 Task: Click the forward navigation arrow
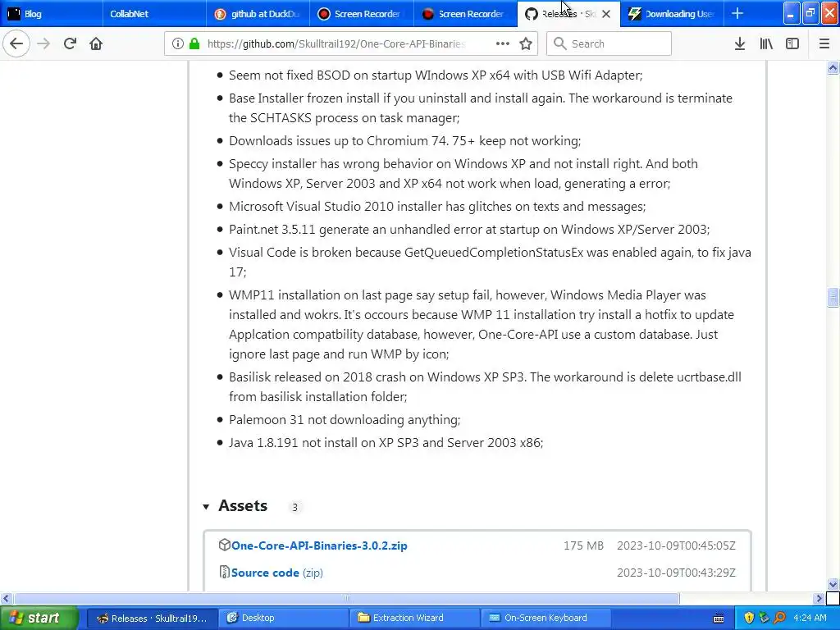pyautogui.click(x=43, y=43)
